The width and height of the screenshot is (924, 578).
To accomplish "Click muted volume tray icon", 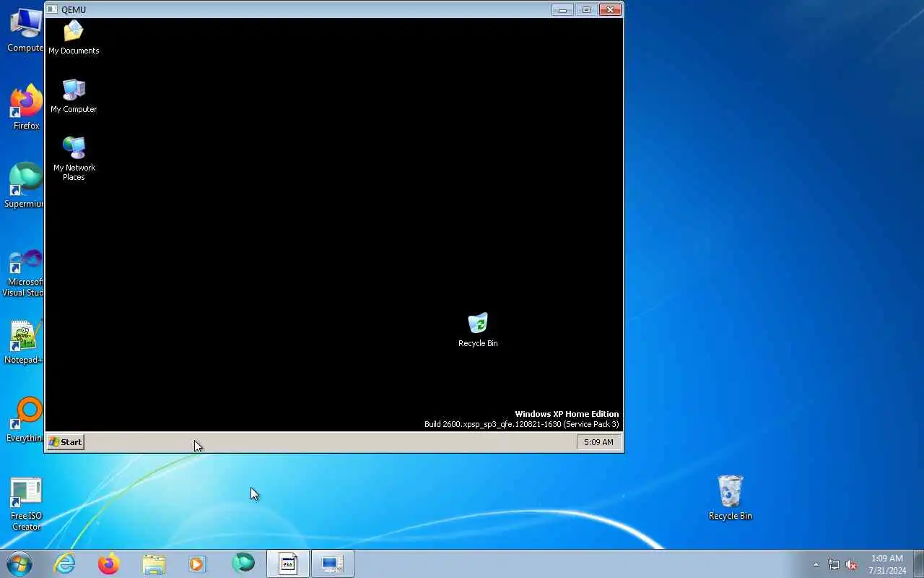I will (852, 564).
